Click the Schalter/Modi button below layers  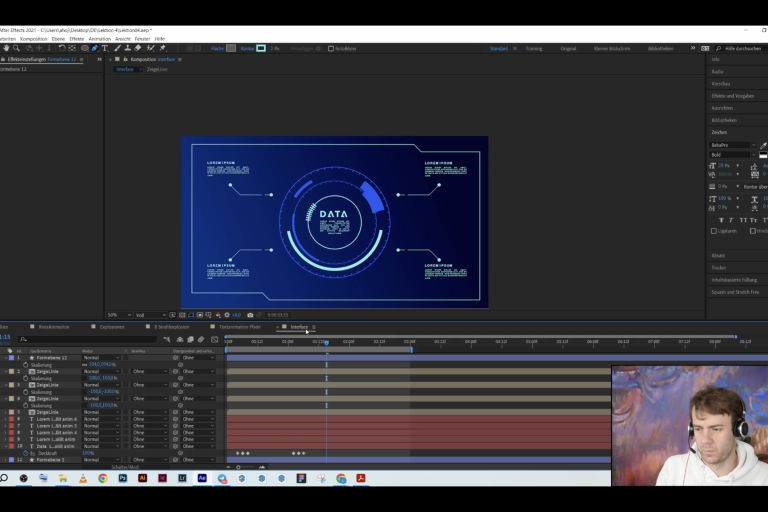click(125, 467)
